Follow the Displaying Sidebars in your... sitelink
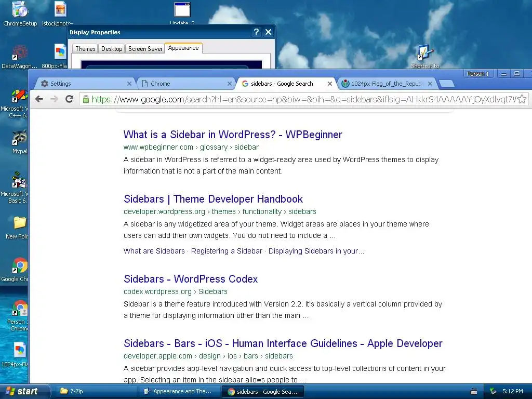 pyautogui.click(x=316, y=251)
